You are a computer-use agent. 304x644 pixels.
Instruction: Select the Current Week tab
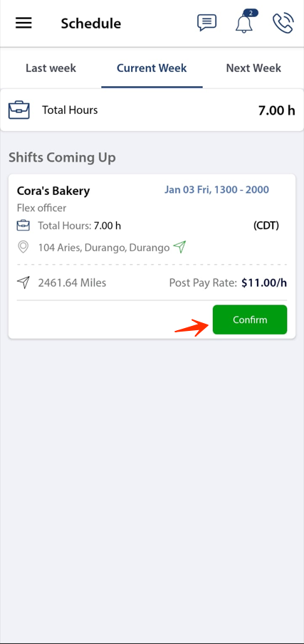pos(152,68)
